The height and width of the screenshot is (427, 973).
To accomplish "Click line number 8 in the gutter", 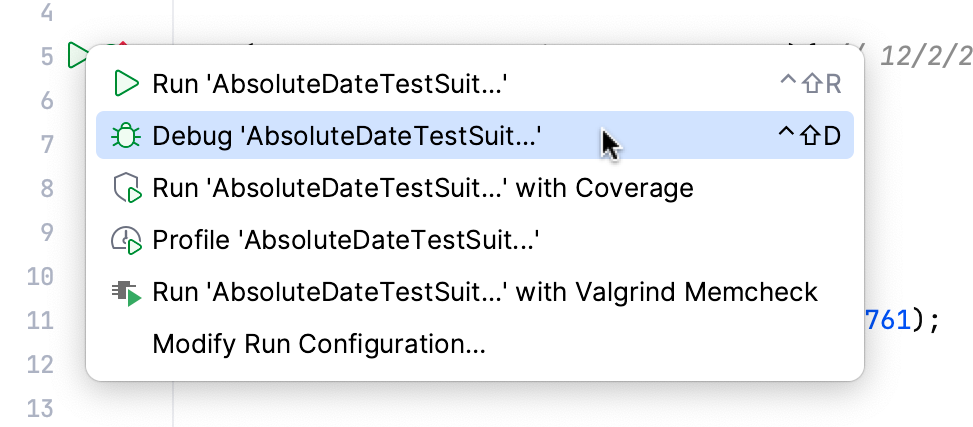I will 46,188.
